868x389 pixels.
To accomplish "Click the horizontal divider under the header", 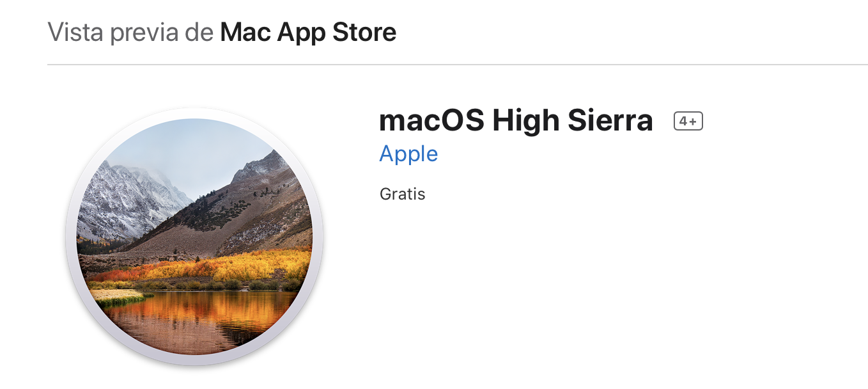I will 458,65.
